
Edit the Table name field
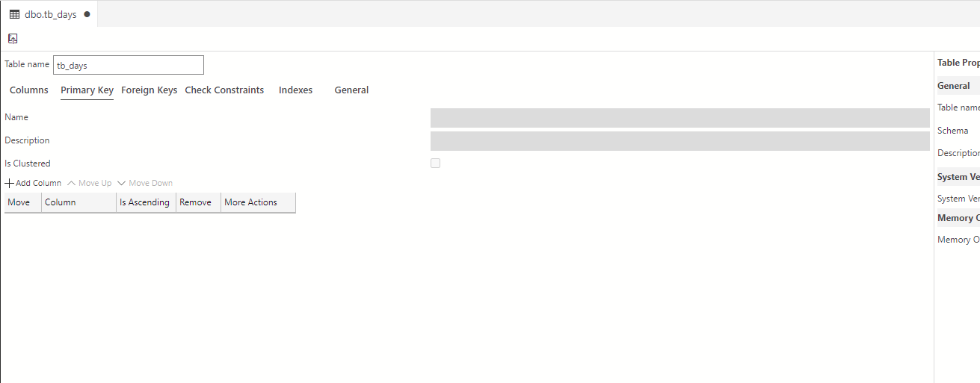click(129, 65)
